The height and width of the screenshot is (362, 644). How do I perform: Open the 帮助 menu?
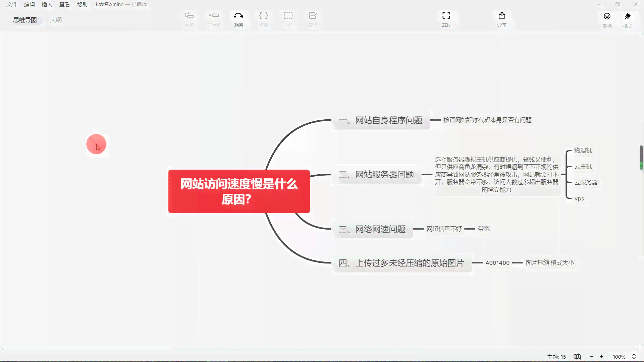pyautogui.click(x=82, y=4)
